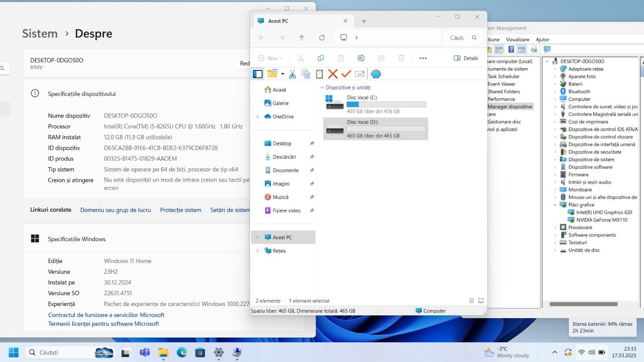Image resolution: width=644 pixels, height=362 pixels.
Task: Click the classic toolbar Copy pages icon
Action: click(x=306, y=74)
